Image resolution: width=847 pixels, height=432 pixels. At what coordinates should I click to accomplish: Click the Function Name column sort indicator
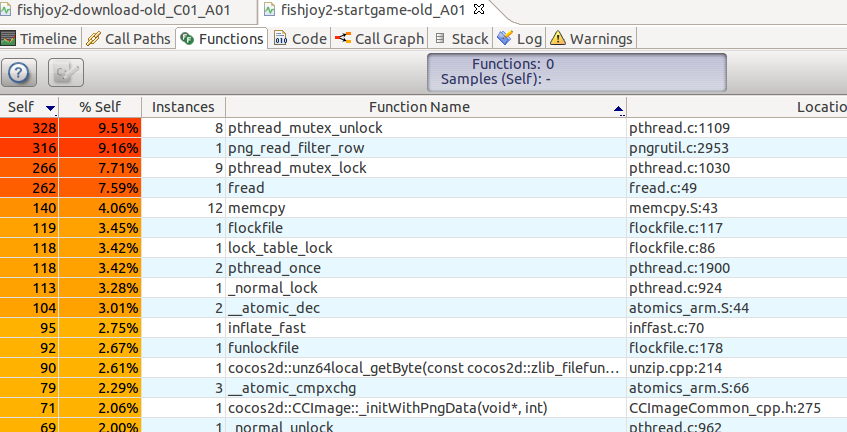pos(619,108)
